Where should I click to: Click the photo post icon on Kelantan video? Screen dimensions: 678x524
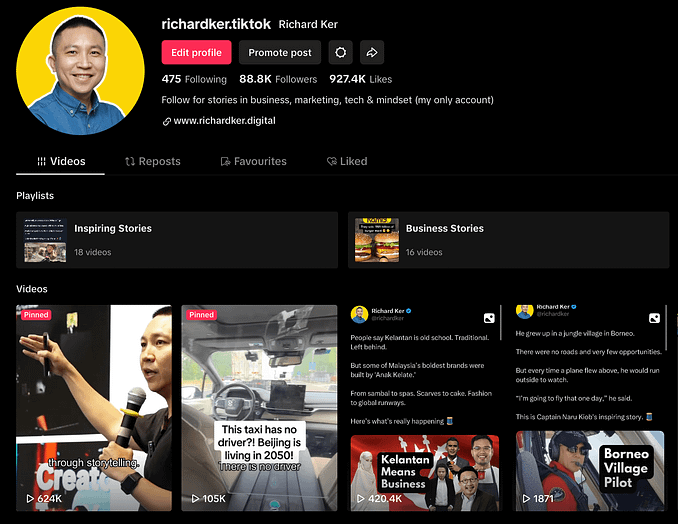point(489,318)
